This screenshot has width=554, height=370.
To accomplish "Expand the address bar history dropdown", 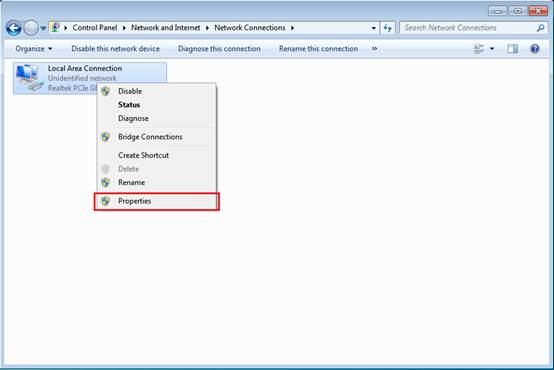I will 373,28.
